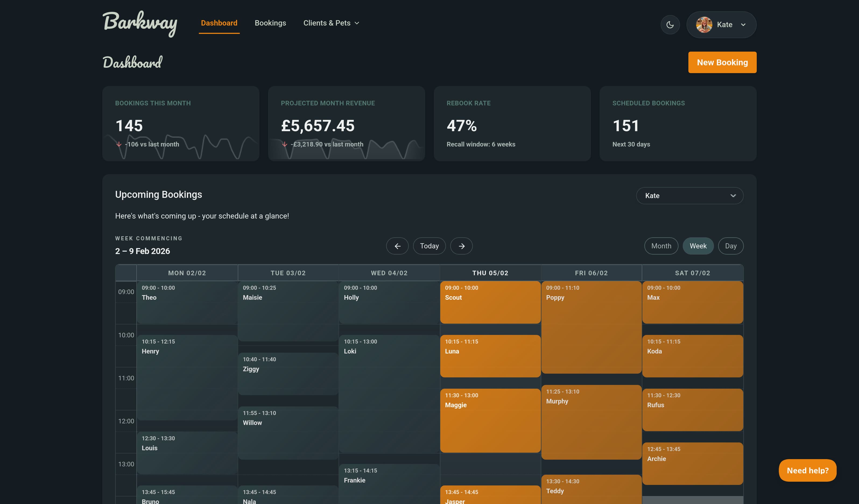
Task: Select the Week view toggle
Action: point(698,246)
